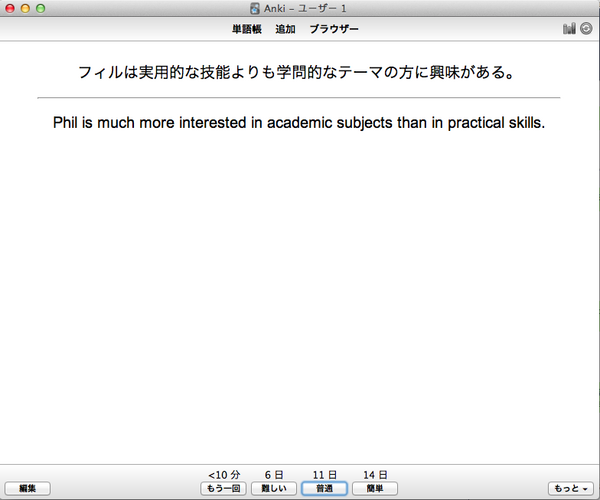
Task: Click the '<10 分' interval label
Action: tap(224, 475)
